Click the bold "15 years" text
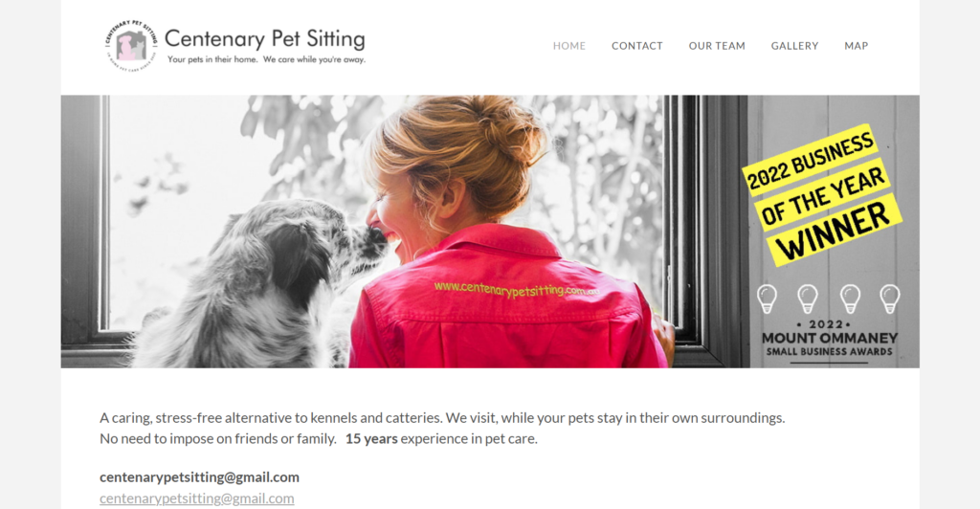This screenshot has width=980, height=509. tap(371, 438)
